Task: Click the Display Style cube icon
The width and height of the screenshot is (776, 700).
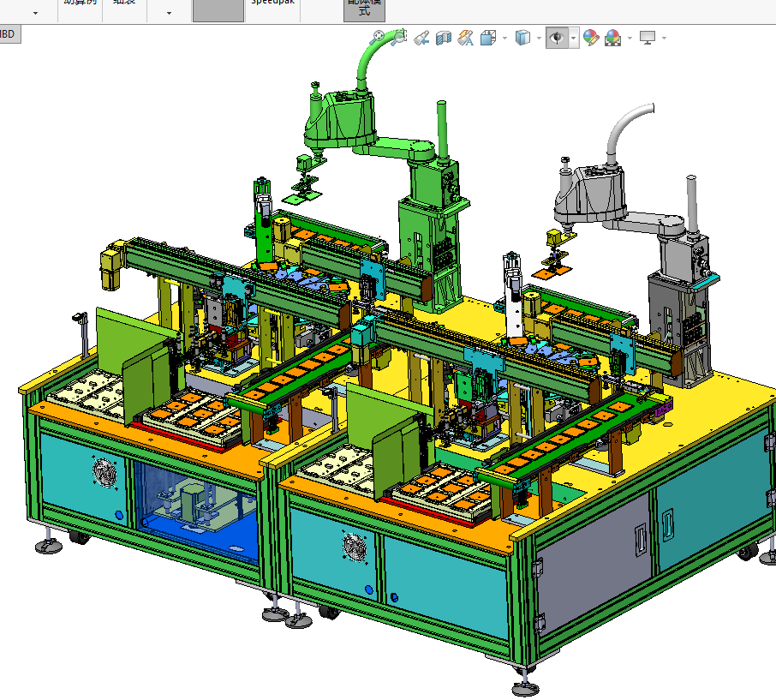Action: coord(522,38)
